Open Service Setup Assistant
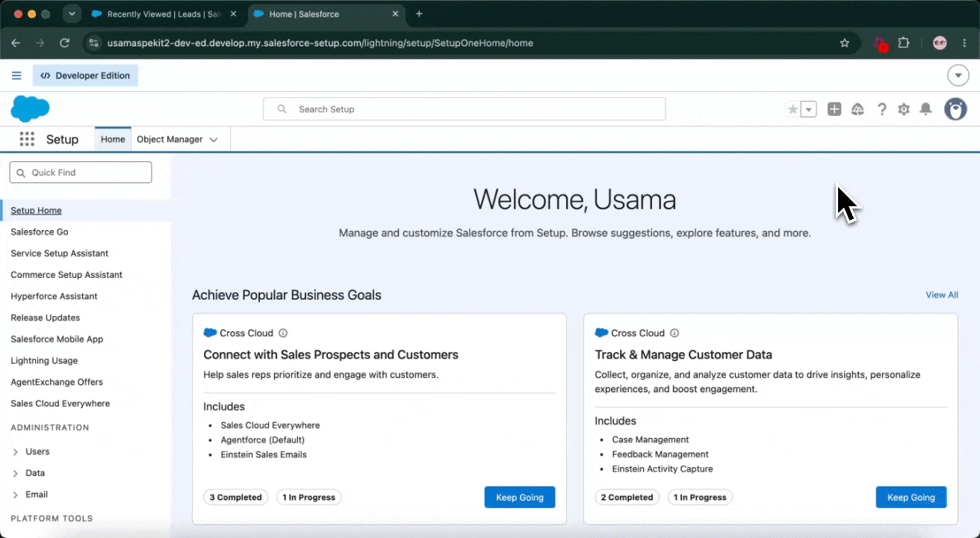 coord(60,253)
